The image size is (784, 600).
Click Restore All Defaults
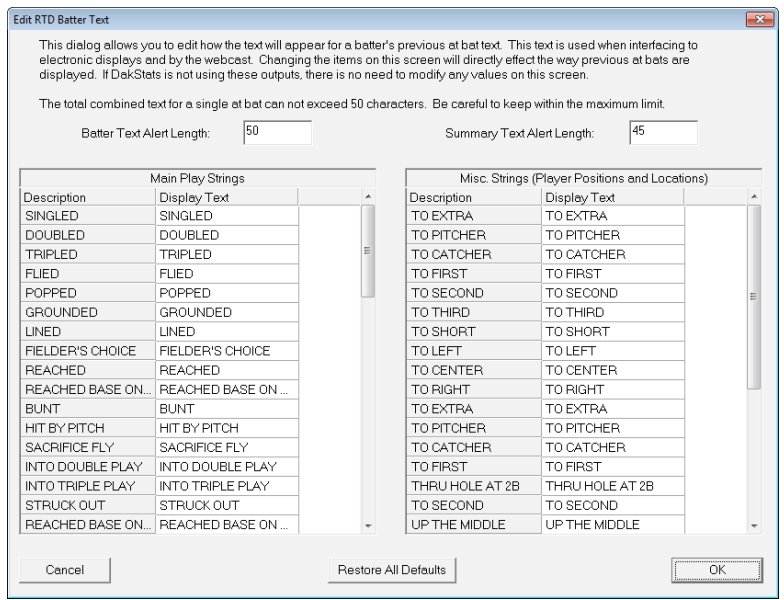392,569
